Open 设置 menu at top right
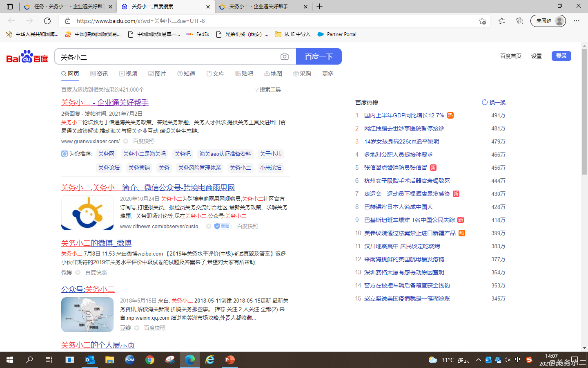The image size is (588, 368). (537, 56)
